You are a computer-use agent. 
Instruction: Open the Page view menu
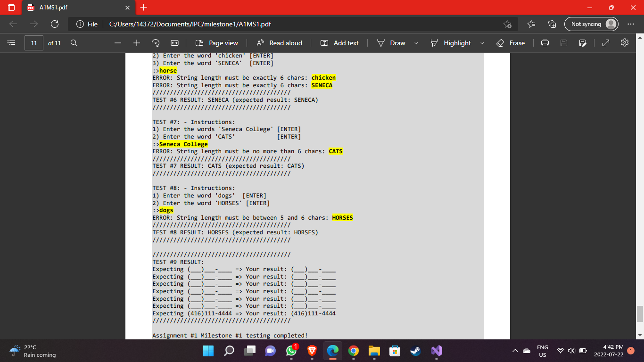pyautogui.click(x=216, y=43)
